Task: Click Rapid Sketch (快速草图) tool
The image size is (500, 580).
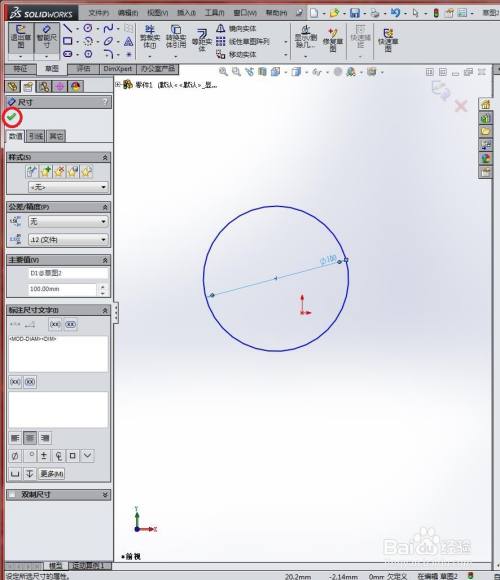Action: tap(388, 40)
